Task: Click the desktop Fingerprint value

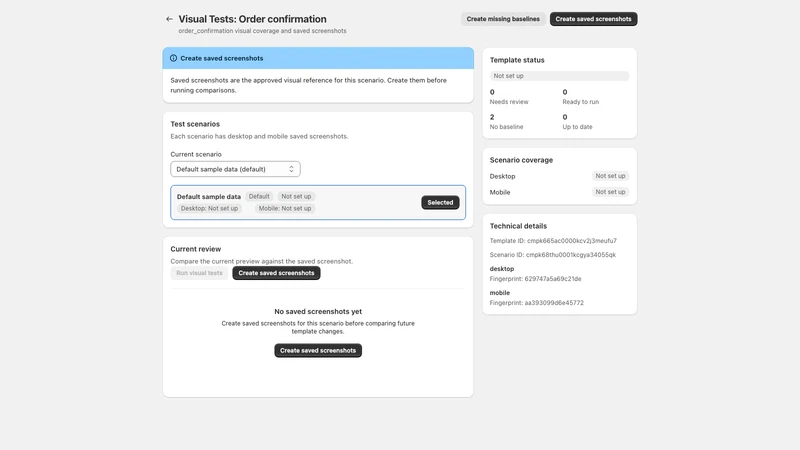Action: [x=553, y=279]
